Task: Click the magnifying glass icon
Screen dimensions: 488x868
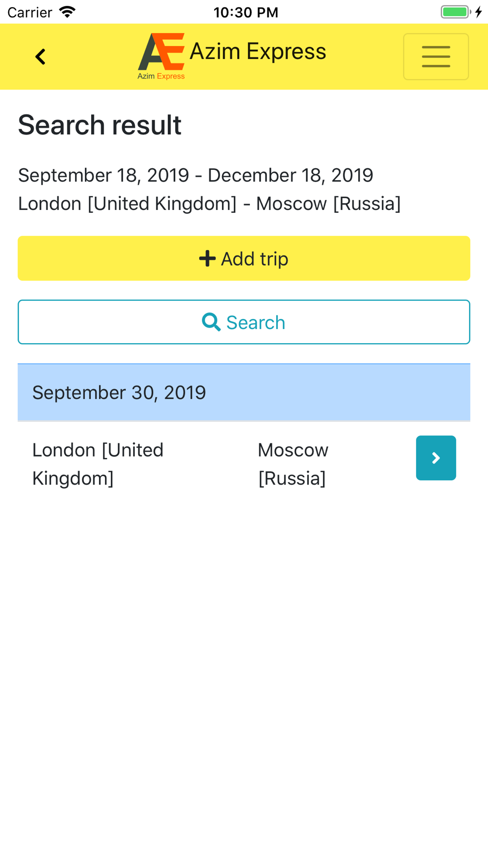Action: (211, 322)
